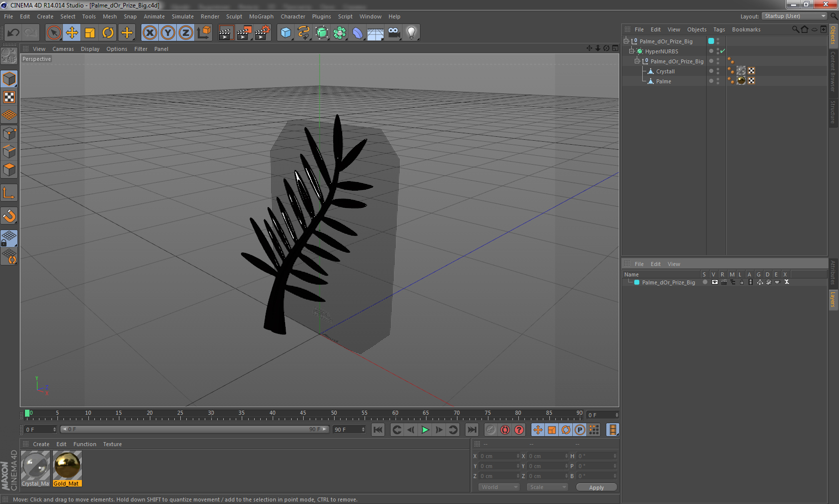Toggle the Crystall visibility dots
Screen dimensions: 839x504
click(x=718, y=71)
